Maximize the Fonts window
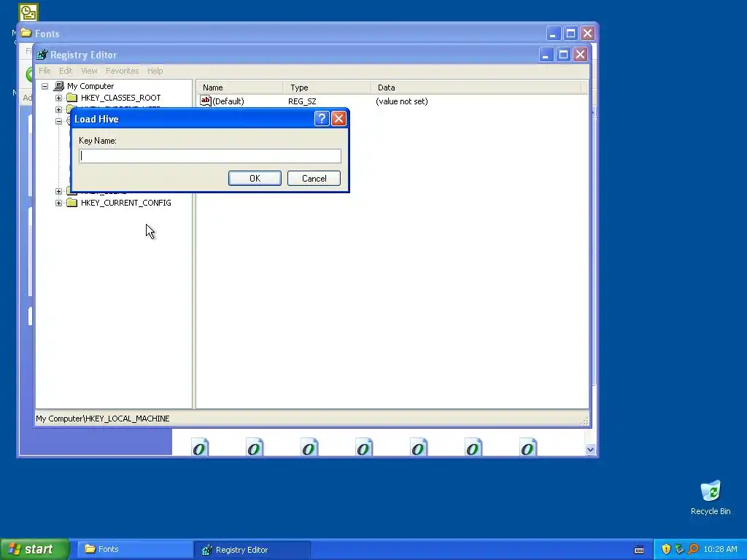The width and height of the screenshot is (747, 560). click(x=570, y=34)
